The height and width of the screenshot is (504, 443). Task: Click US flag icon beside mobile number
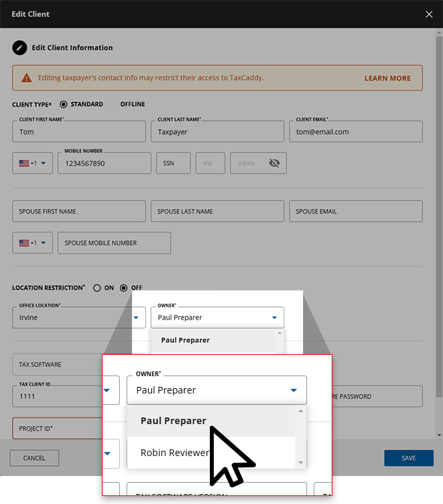click(x=24, y=163)
